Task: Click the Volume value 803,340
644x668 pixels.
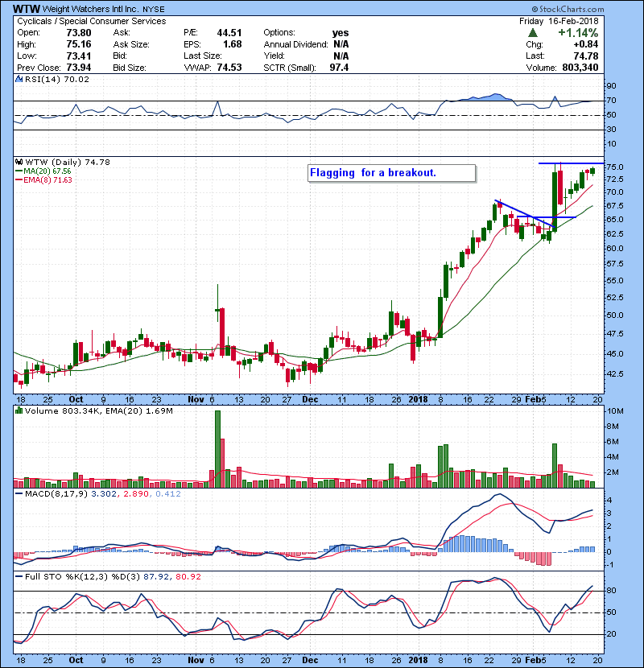Action: click(580, 68)
